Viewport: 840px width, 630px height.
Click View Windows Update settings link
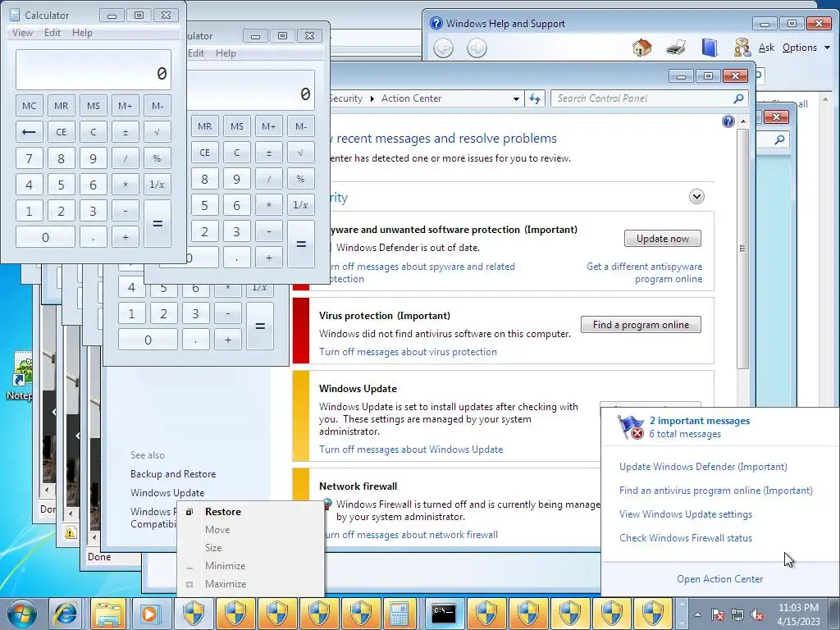tap(686, 514)
